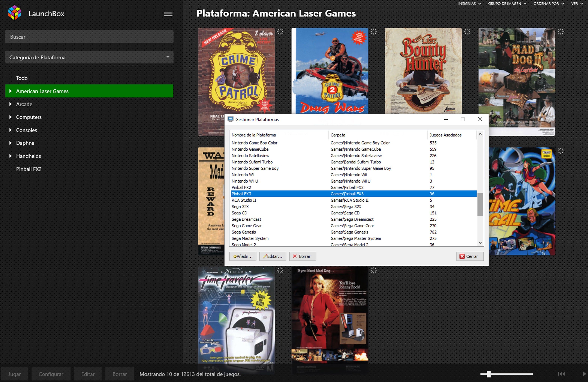Image resolution: width=588 pixels, height=382 pixels.
Task: Click the platform list scroll-up arrow
Action: click(x=480, y=134)
